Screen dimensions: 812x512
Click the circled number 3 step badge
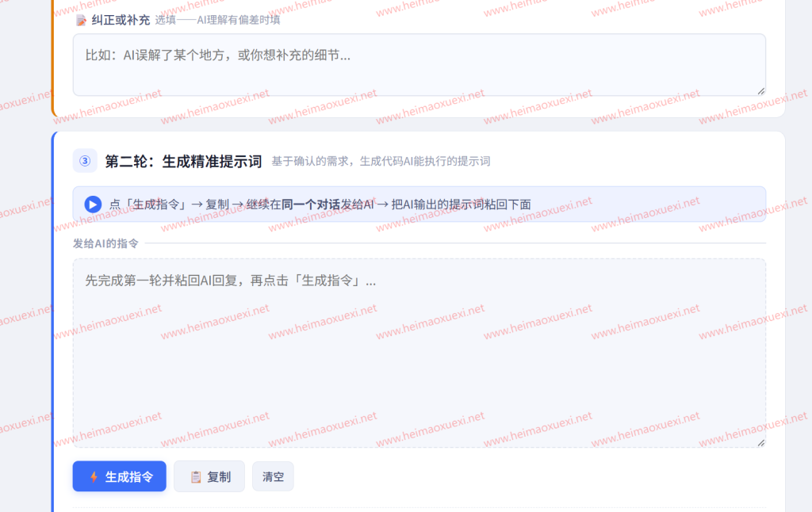(x=85, y=161)
